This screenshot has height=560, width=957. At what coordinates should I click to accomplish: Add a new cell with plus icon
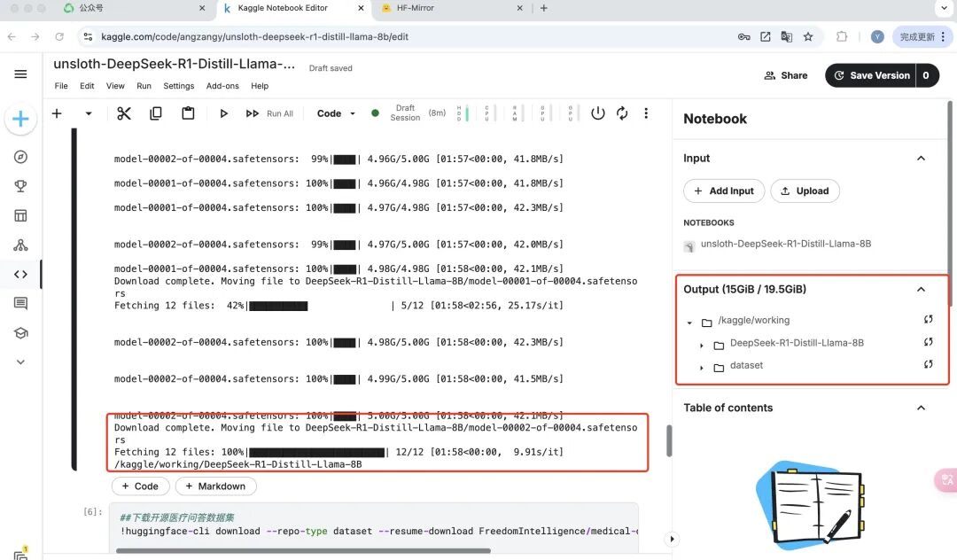click(x=57, y=113)
